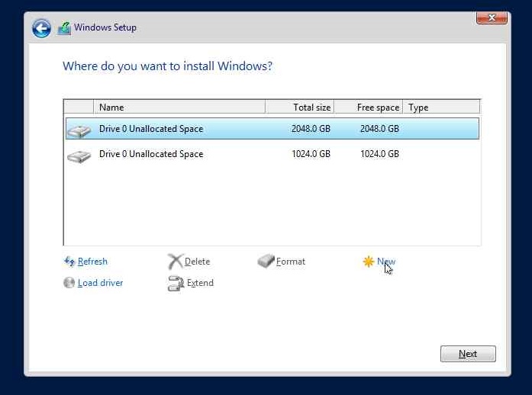This screenshot has width=532, height=395.
Task: Choose Format for the selected partition
Action: [x=291, y=262]
